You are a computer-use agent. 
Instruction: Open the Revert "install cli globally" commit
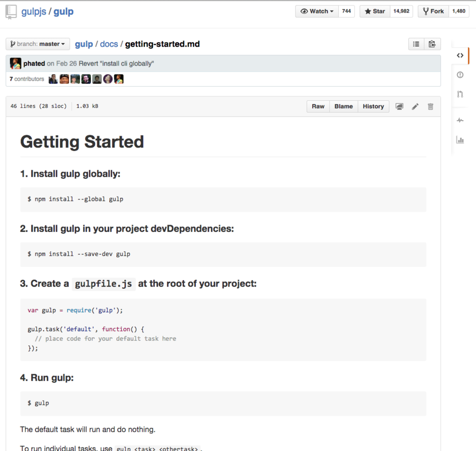[116, 64]
